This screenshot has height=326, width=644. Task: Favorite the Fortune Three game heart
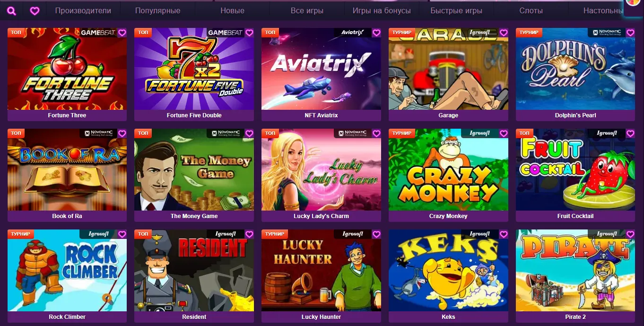(122, 33)
